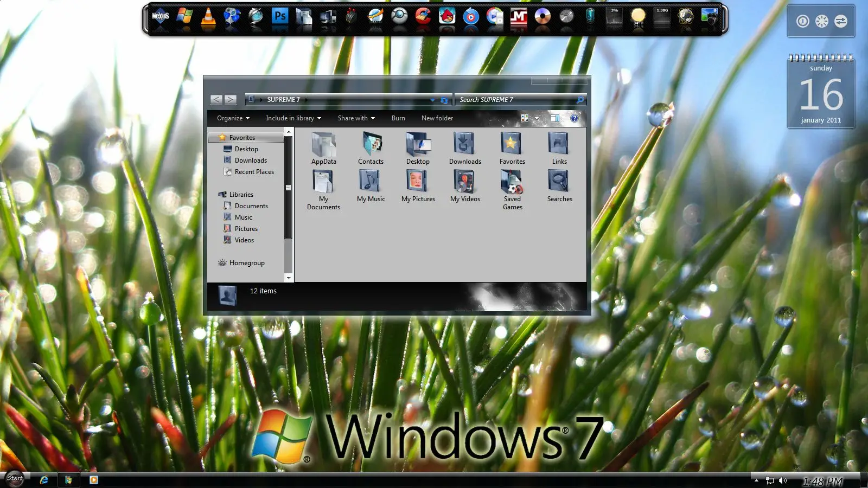Launch Angry Birds from the dock
This screenshot has height=488, width=868.
coord(447,16)
